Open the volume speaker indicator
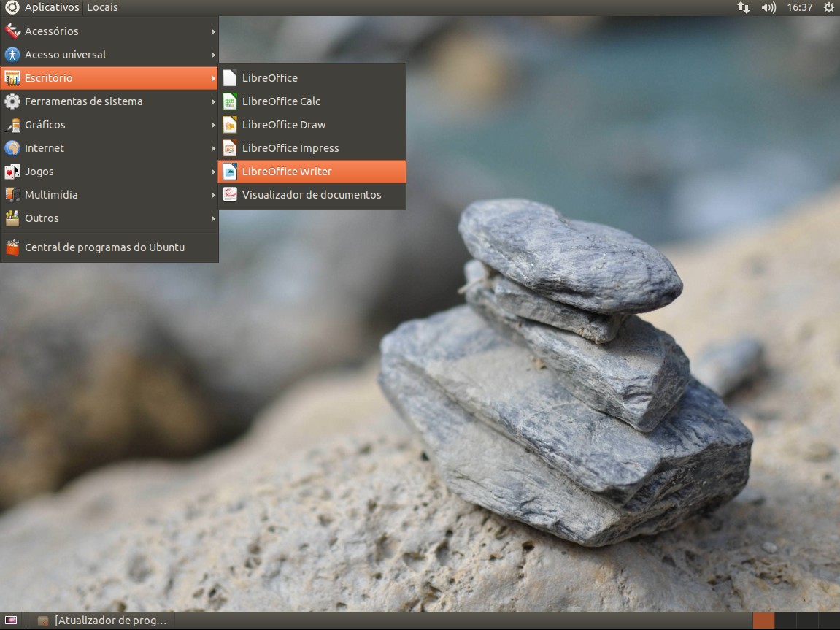This screenshot has width=840, height=630. (768, 7)
